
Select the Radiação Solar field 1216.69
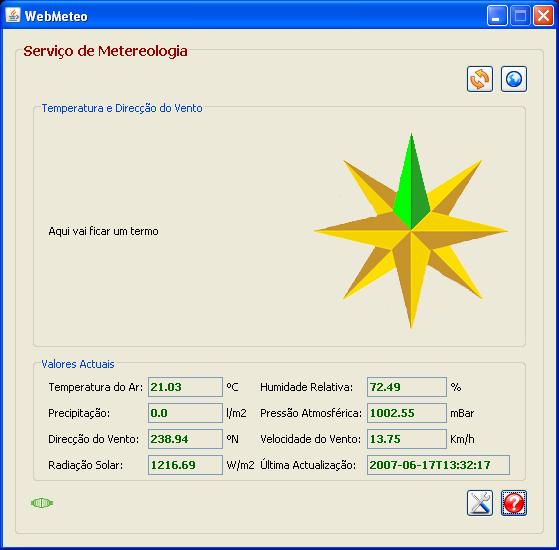185,465
